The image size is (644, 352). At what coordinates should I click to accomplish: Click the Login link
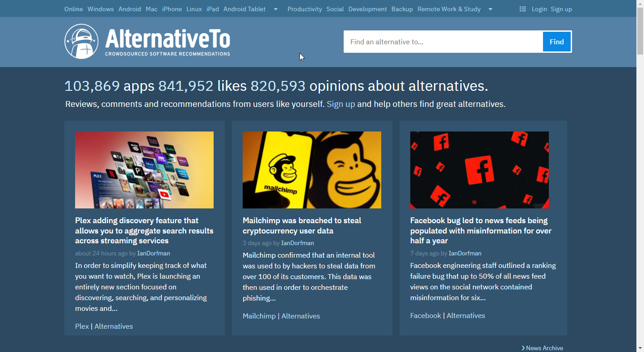coord(539,9)
